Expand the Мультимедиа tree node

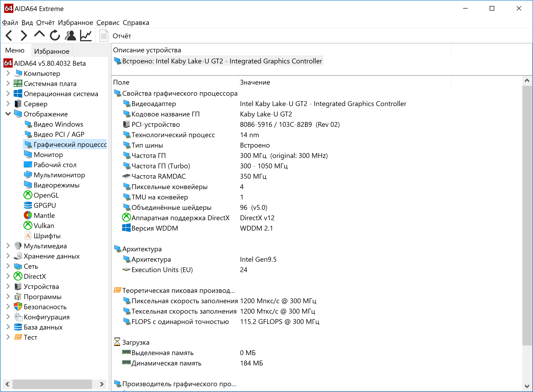point(8,246)
